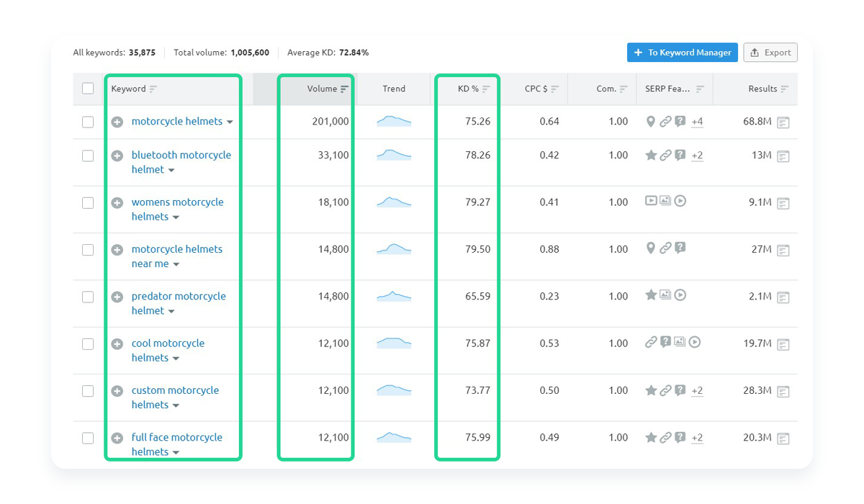Click trend sparkline for 'predator motorcycle helmet'

[x=394, y=295]
